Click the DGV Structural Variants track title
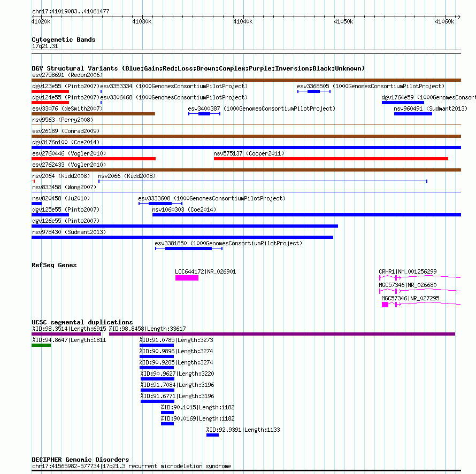Viewport: 476px width, 474px height. [198, 68]
